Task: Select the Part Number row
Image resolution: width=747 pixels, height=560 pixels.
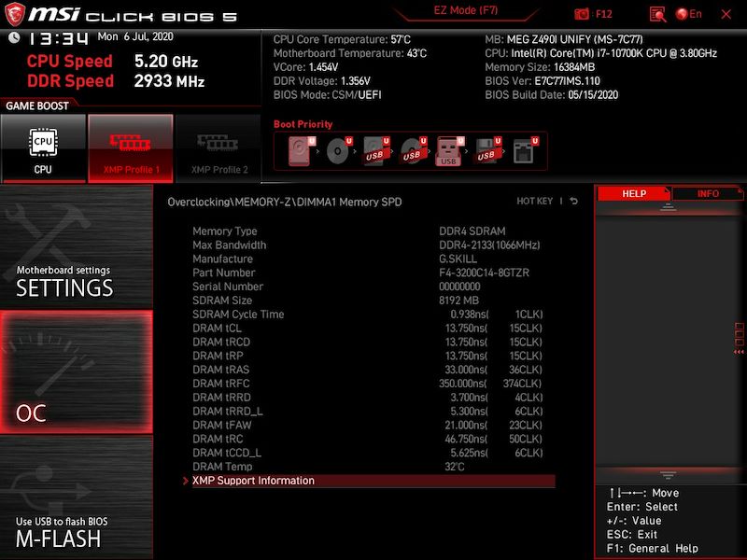Action: [x=373, y=273]
